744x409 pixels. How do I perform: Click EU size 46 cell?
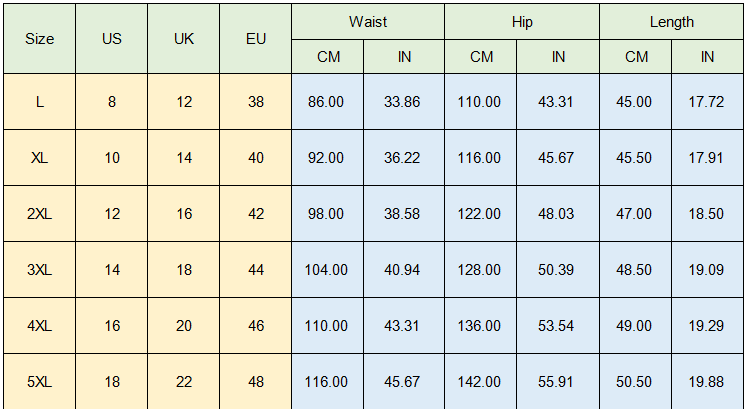point(256,326)
